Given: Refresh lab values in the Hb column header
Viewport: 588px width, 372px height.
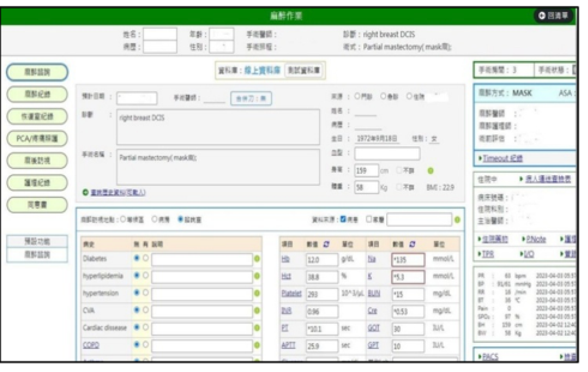Looking at the screenshot, I should click(x=326, y=244).
